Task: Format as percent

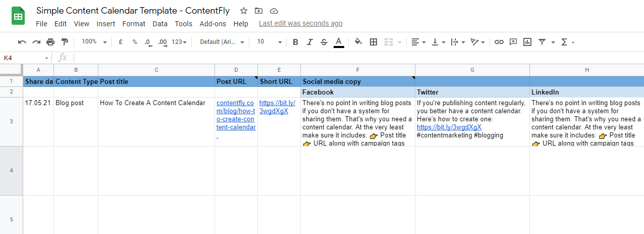Action: (x=135, y=42)
